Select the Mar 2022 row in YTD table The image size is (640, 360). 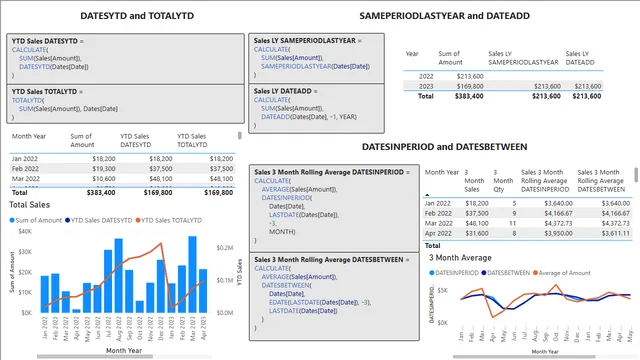click(x=122, y=179)
